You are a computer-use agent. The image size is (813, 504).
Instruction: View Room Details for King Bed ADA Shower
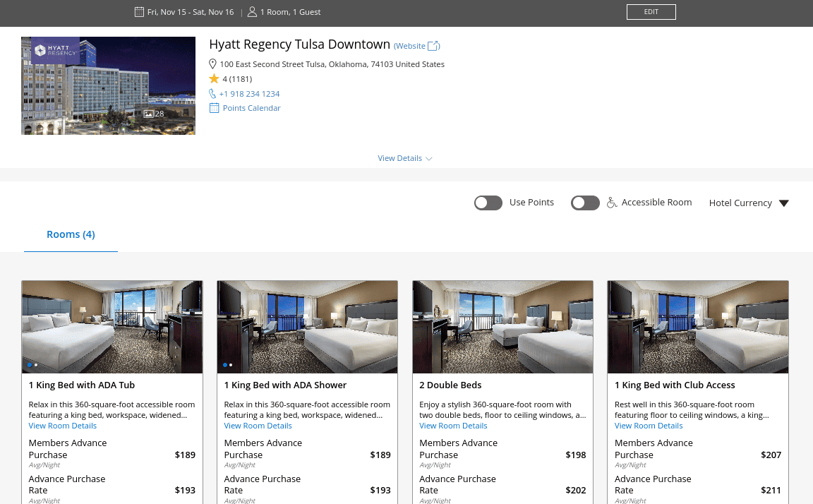coord(258,426)
